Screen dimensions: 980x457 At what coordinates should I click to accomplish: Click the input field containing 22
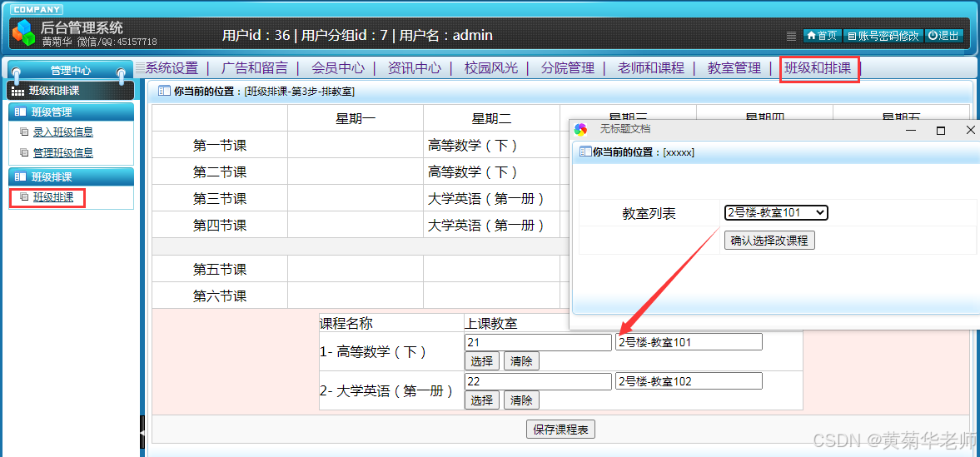[x=538, y=381]
